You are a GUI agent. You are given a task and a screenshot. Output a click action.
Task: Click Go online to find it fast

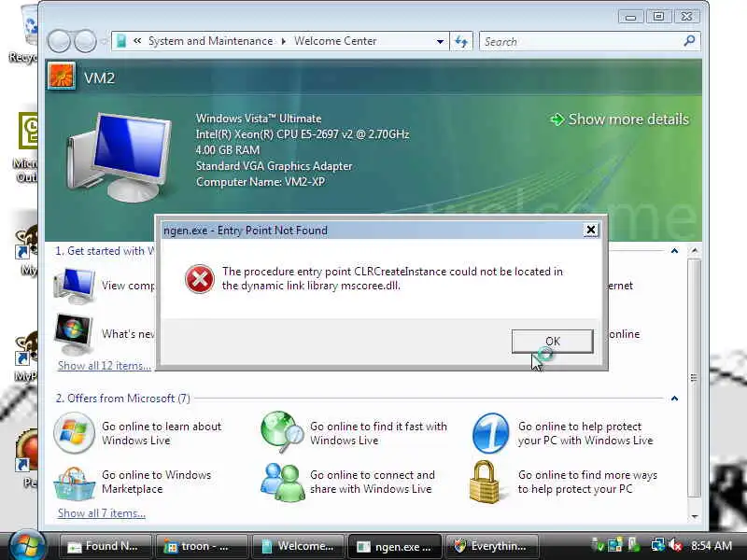click(x=379, y=433)
